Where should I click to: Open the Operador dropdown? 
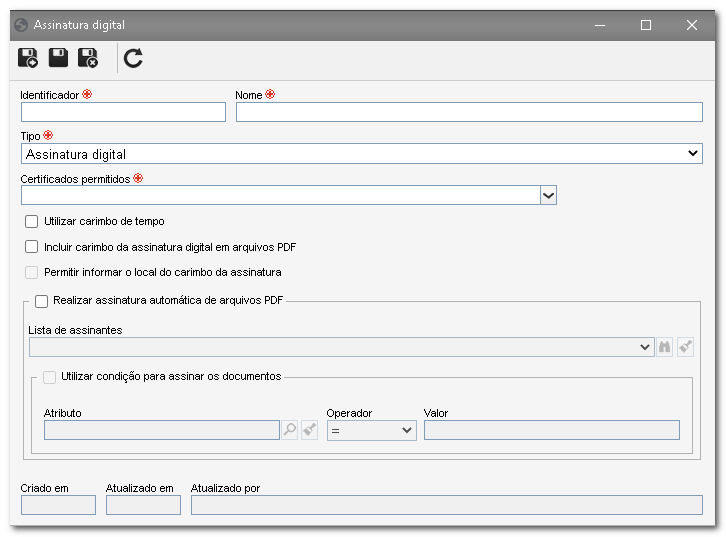(x=371, y=431)
